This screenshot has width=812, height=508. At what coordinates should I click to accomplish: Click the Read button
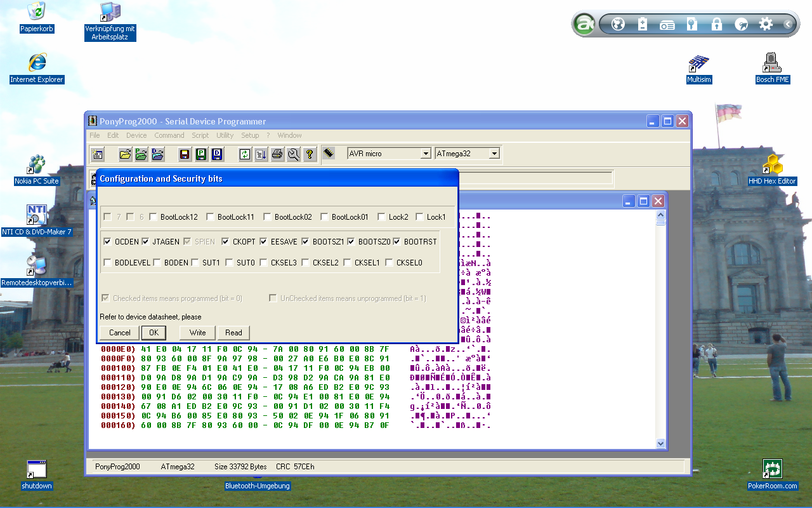coord(233,333)
